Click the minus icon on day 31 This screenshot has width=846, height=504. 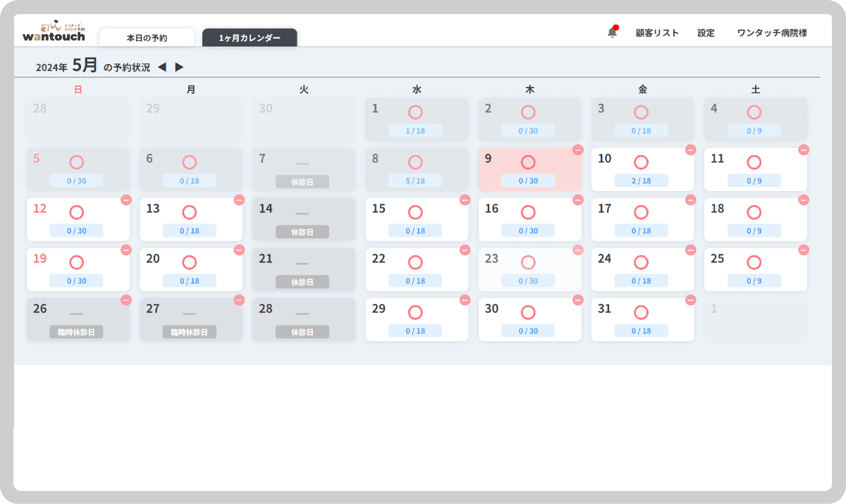point(691,300)
